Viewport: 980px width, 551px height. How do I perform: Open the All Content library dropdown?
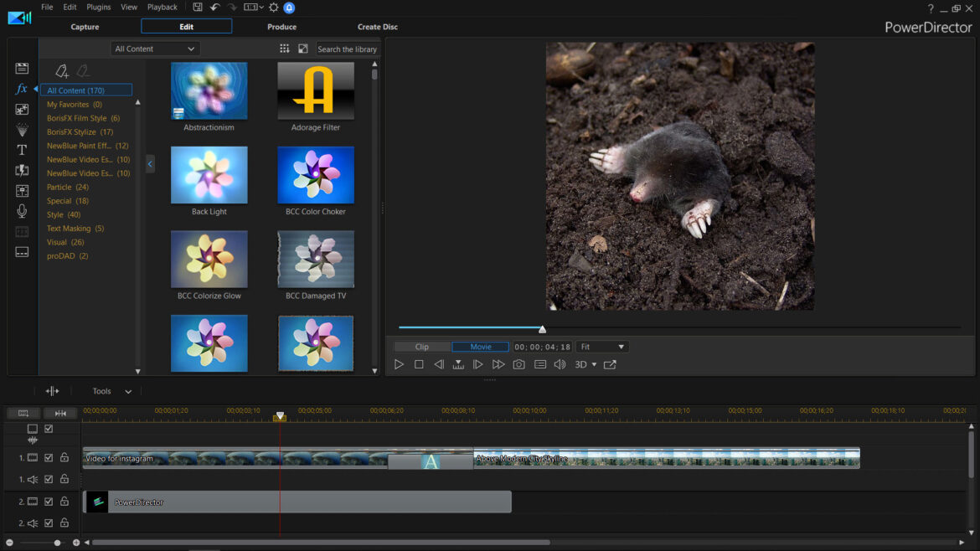pyautogui.click(x=155, y=48)
